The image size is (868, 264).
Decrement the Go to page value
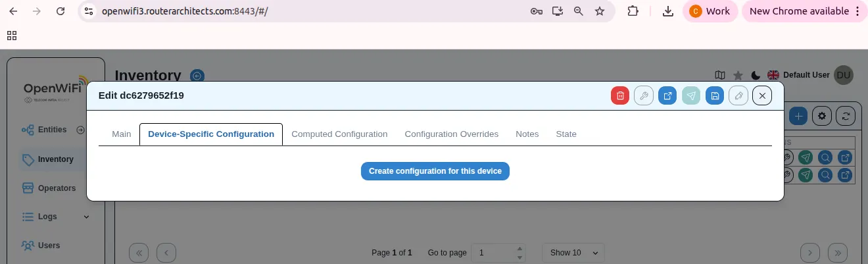point(520,257)
